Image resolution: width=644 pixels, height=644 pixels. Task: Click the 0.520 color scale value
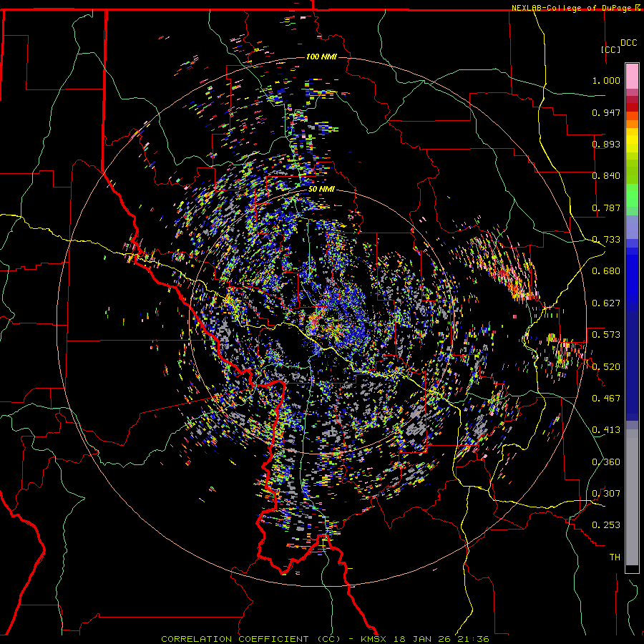coord(606,367)
